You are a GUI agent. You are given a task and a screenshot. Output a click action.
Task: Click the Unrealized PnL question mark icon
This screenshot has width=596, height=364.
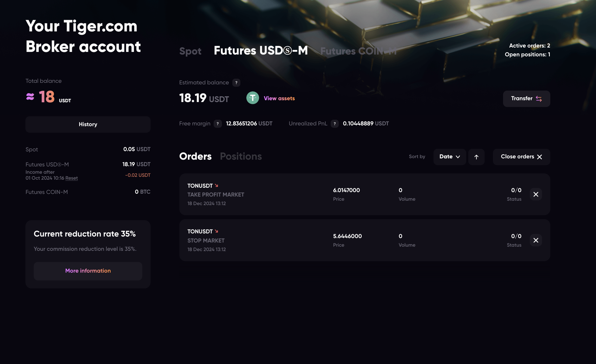(335, 124)
